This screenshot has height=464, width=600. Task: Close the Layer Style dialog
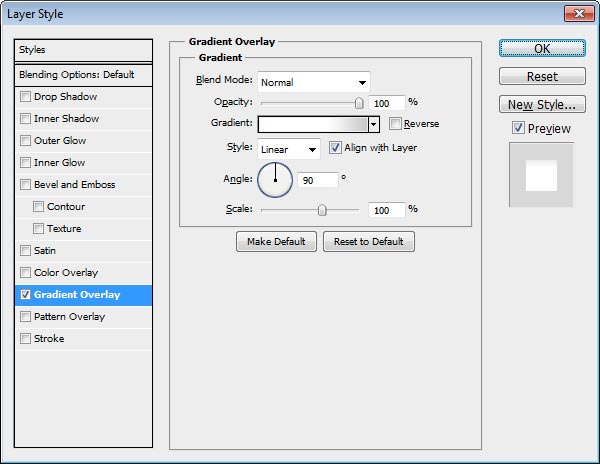(x=579, y=14)
